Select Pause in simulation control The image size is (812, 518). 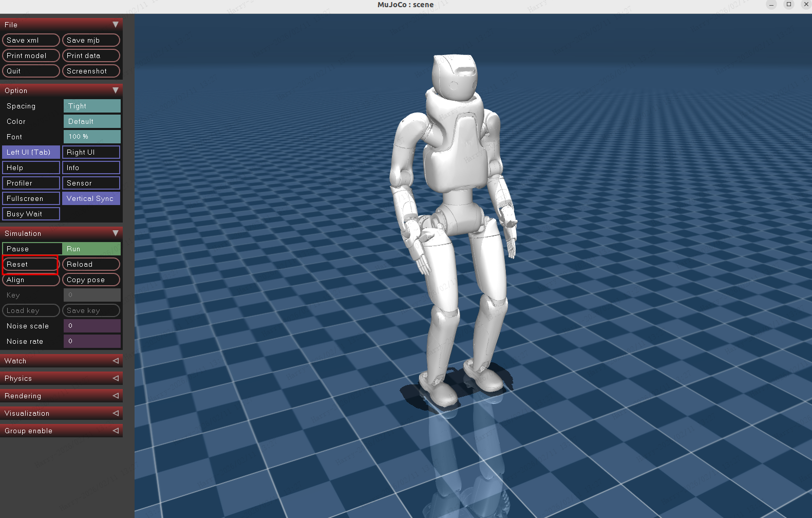point(32,249)
